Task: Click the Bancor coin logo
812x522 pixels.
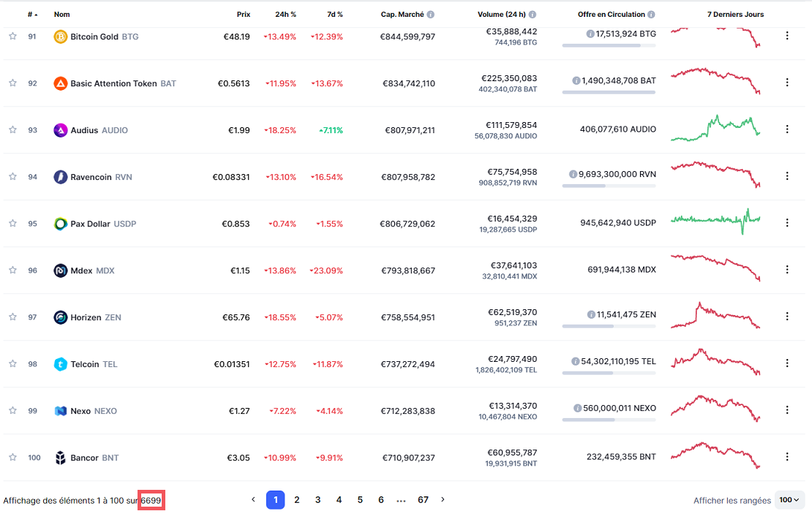Action: tap(61, 457)
